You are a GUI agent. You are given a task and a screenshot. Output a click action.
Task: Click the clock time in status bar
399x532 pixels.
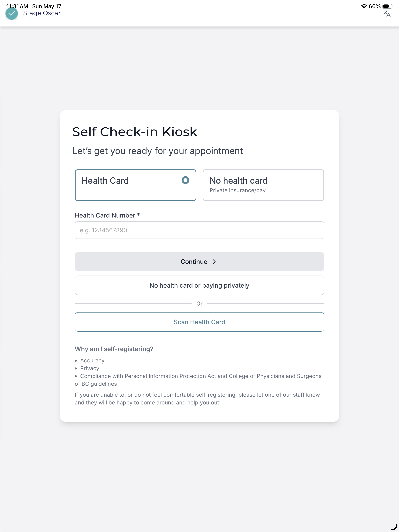tap(17, 6)
